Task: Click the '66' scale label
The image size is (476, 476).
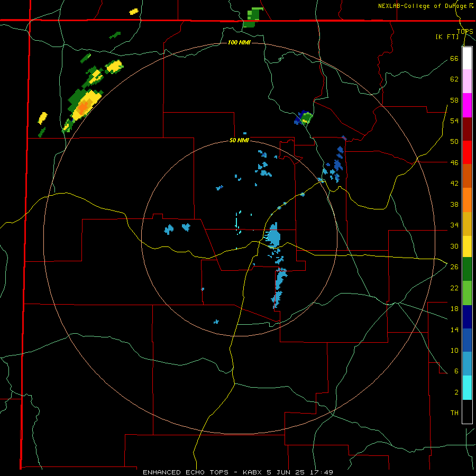Action: pos(454,58)
